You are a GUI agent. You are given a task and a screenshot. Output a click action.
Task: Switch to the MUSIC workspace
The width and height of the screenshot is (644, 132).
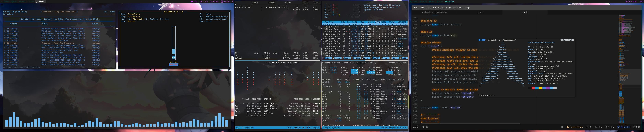click(41, 2)
